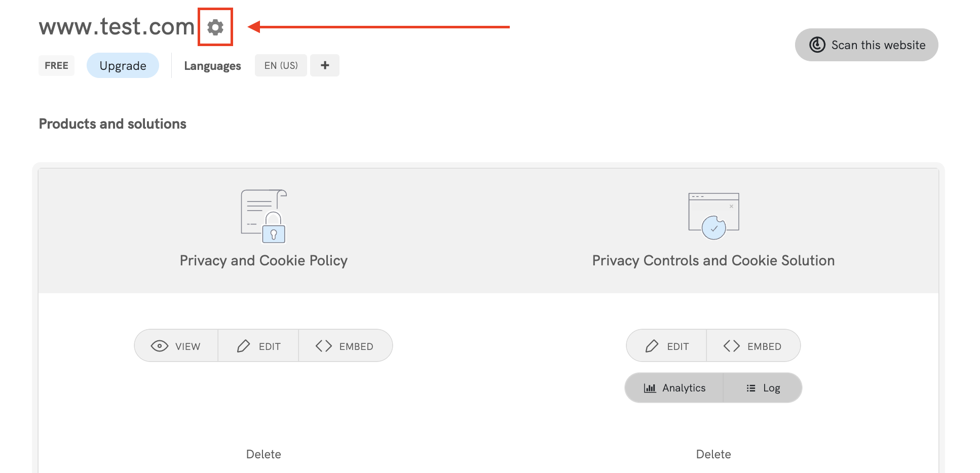Image resolution: width=980 pixels, height=473 pixels.
Task: Click the Cookie Solution browser cookie icon
Action: pos(713,216)
